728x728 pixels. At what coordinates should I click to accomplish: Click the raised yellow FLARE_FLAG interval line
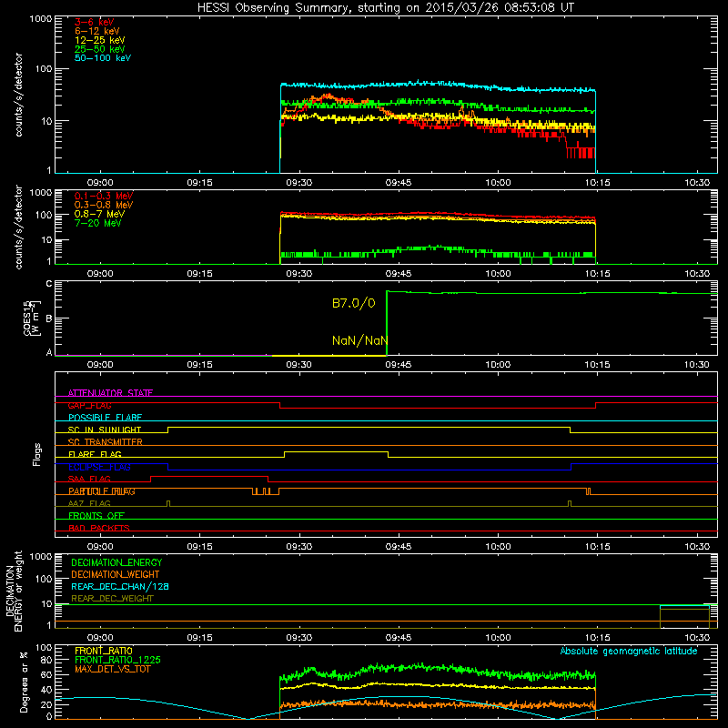point(336,451)
